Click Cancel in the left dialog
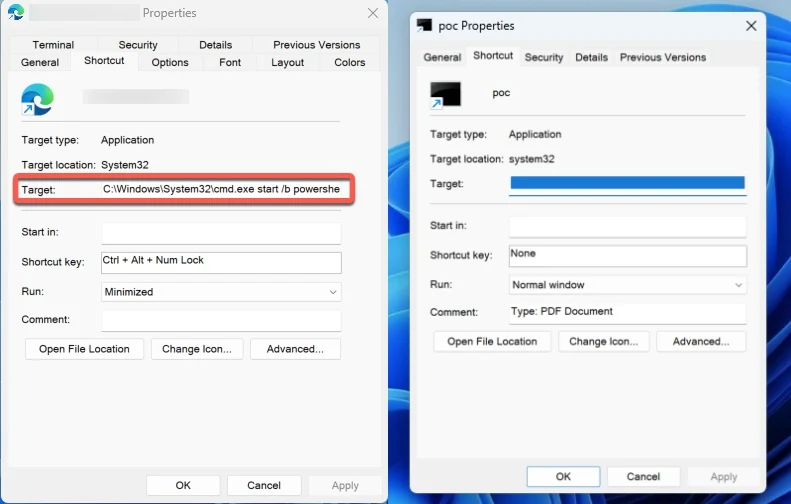 [264, 485]
